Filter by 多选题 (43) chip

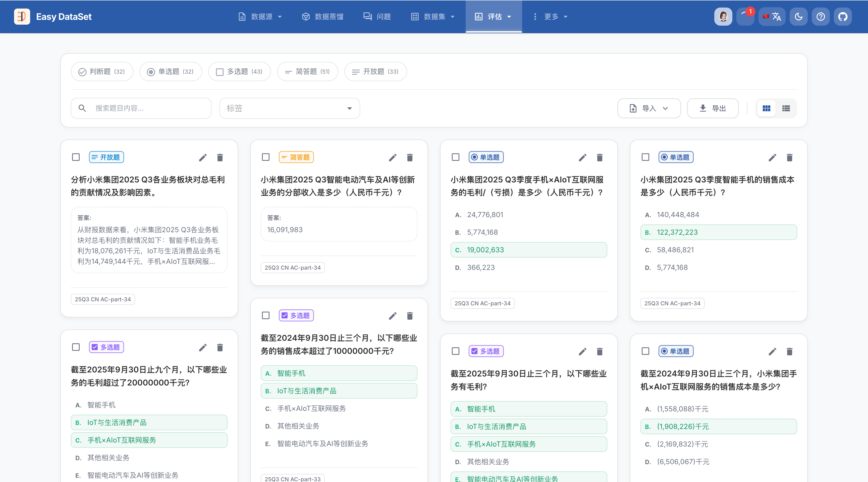pos(239,71)
